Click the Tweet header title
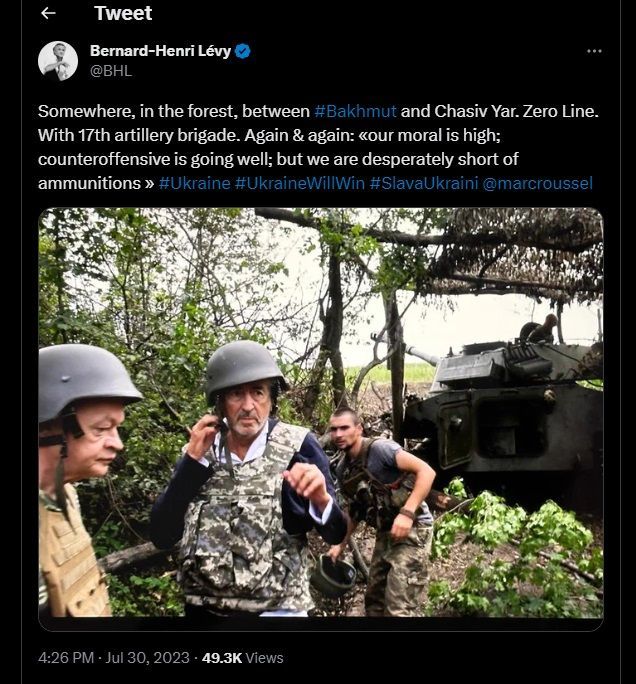This screenshot has width=636, height=684. (x=123, y=13)
